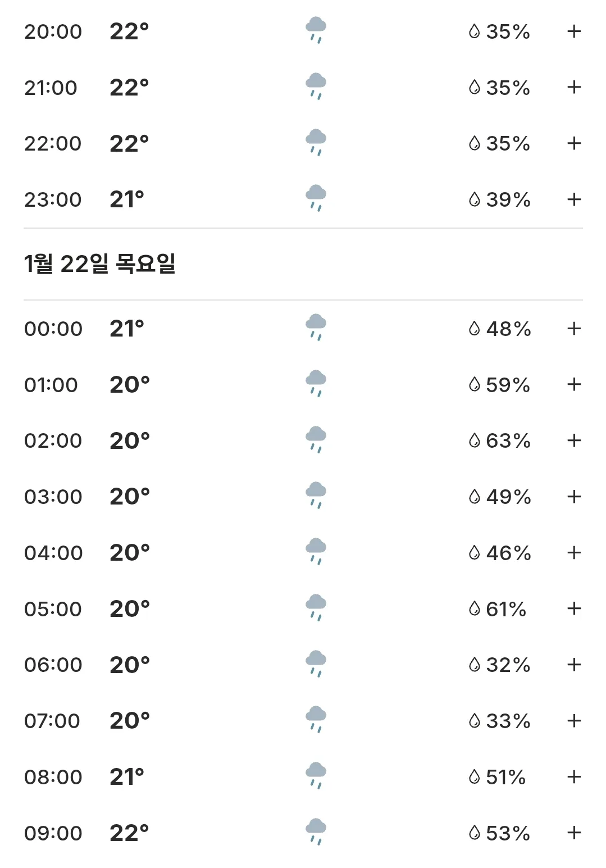Select the rain cloud icon at 09:00
This screenshot has width=606, height=868.
316,832
